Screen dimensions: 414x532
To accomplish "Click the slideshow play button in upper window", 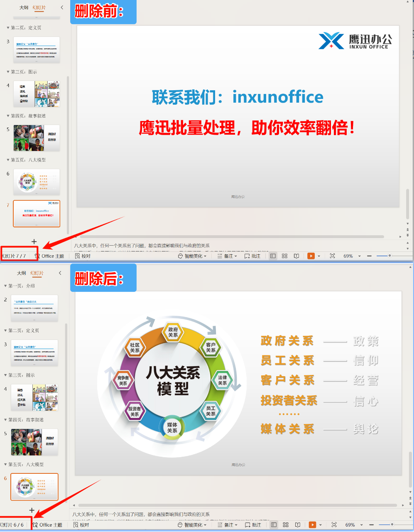I will pos(311,256).
